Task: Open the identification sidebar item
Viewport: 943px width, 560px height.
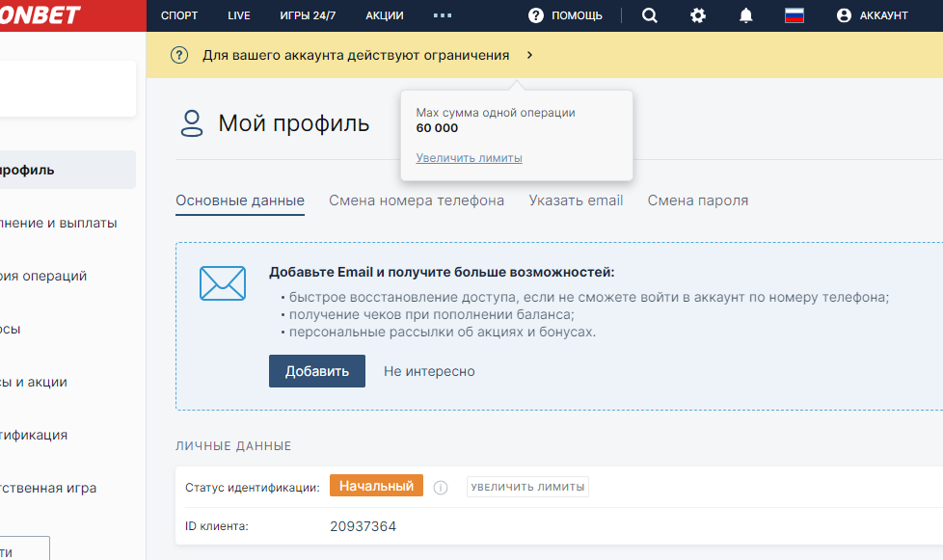Action: tap(34, 435)
